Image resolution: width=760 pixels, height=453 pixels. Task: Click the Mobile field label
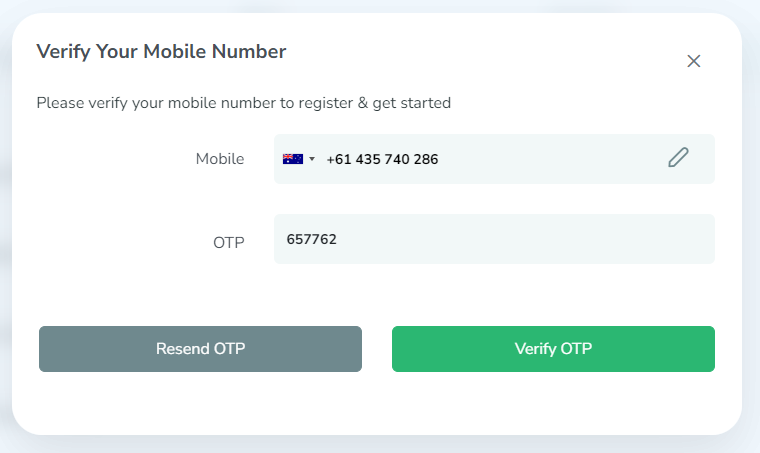(220, 159)
